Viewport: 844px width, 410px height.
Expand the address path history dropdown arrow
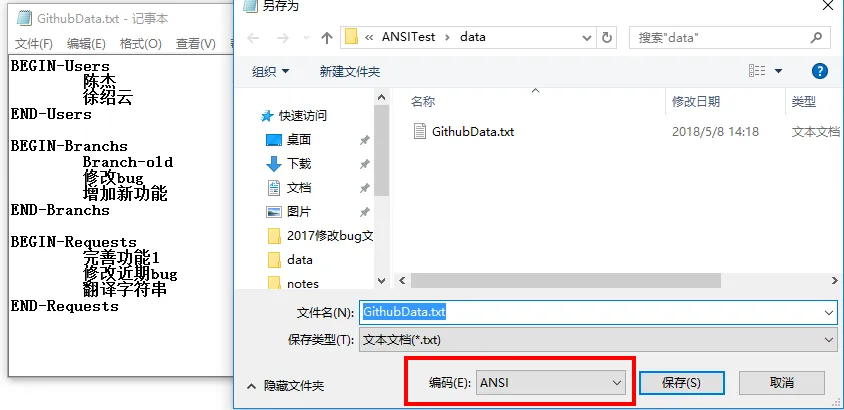(x=587, y=38)
